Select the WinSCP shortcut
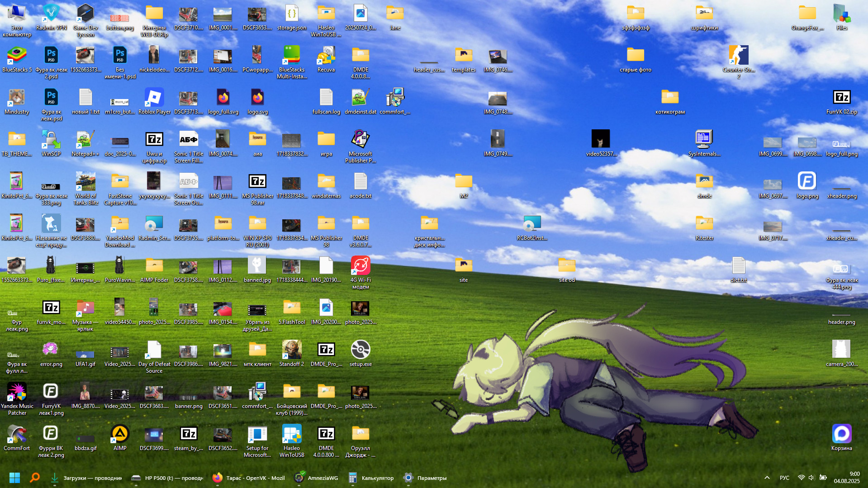 point(51,143)
